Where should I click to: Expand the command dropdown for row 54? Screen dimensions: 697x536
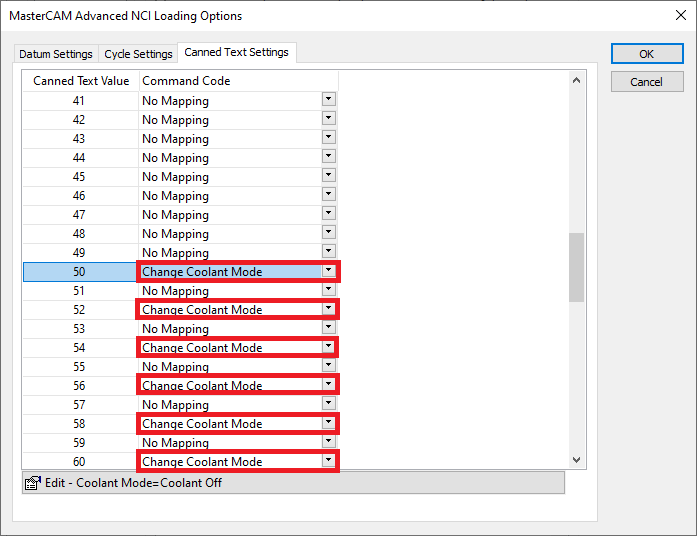(x=328, y=346)
